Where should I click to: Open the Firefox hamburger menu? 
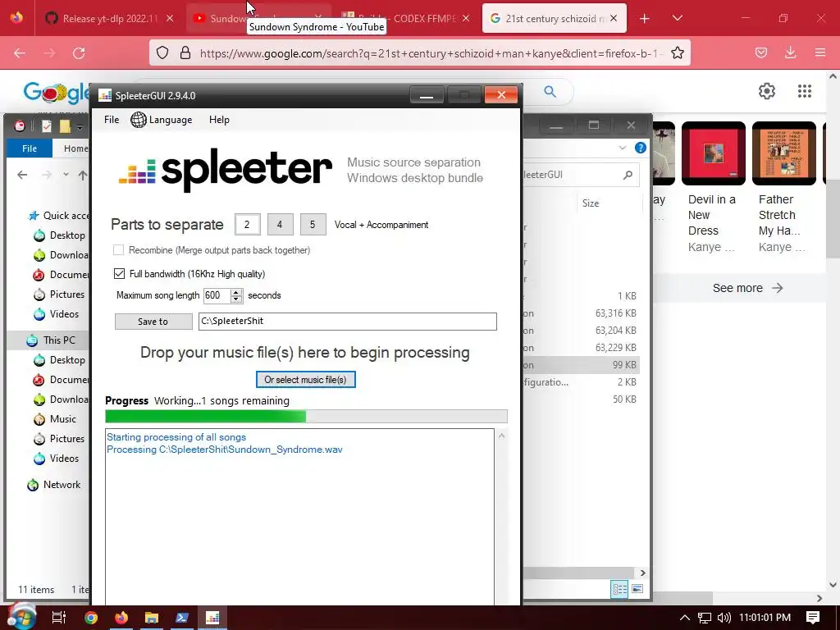820,52
